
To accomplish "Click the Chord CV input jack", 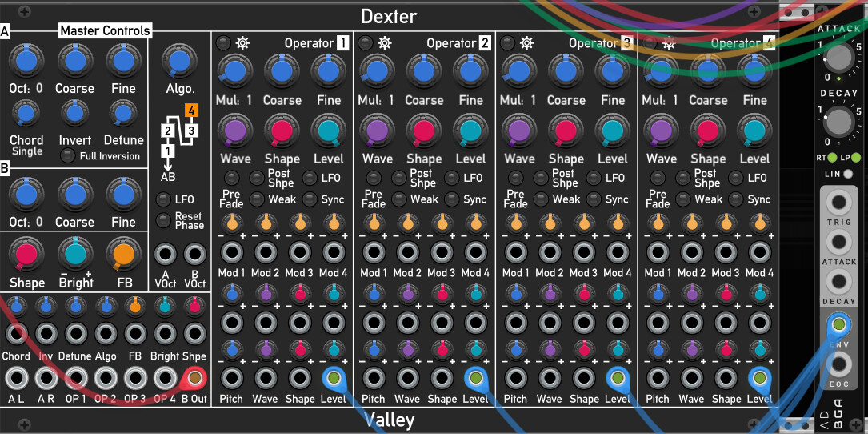I will (17, 334).
